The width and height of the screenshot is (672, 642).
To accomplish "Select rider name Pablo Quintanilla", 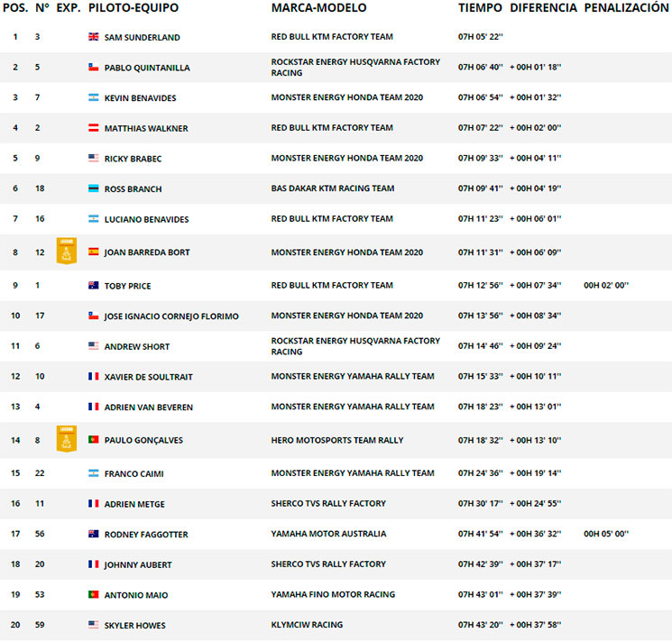I will point(147,68).
